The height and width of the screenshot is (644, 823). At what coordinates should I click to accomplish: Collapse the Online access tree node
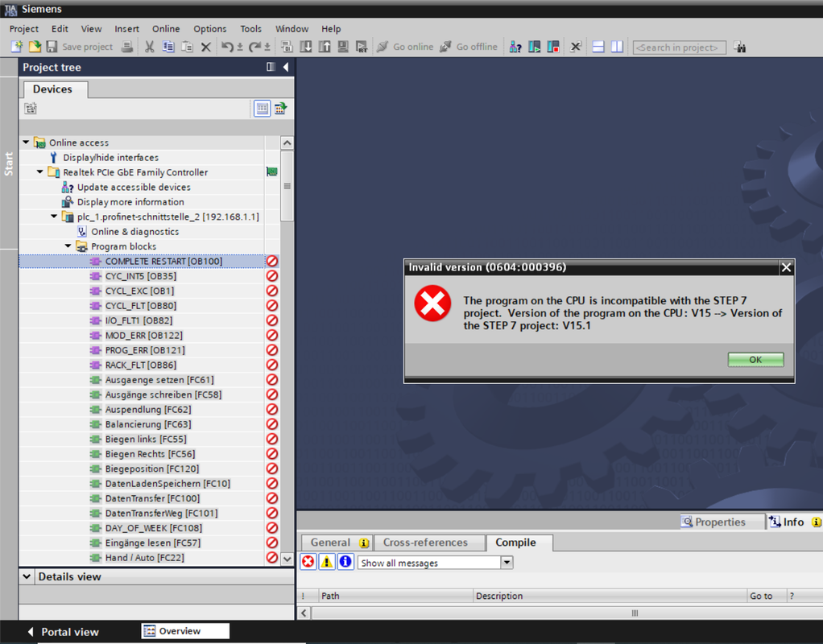click(x=26, y=142)
